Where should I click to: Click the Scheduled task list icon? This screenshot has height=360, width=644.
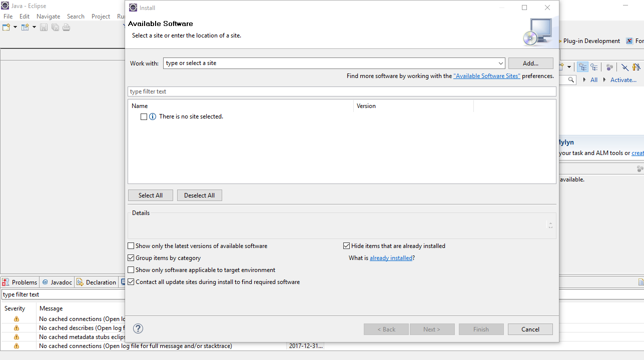pyautogui.click(x=594, y=67)
